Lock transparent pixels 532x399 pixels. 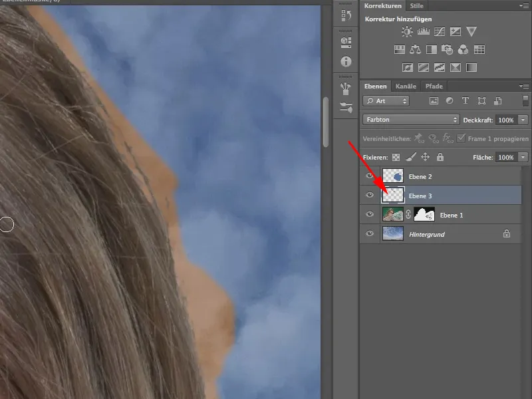(396, 157)
